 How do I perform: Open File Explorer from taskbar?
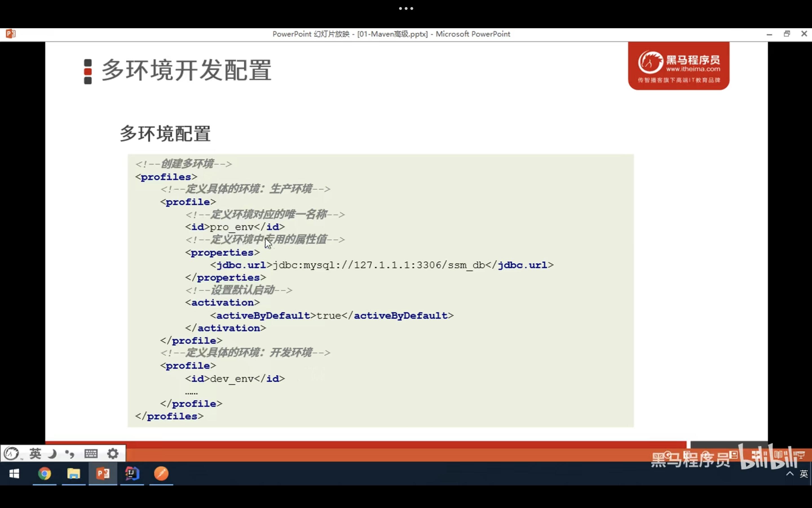[x=74, y=474]
